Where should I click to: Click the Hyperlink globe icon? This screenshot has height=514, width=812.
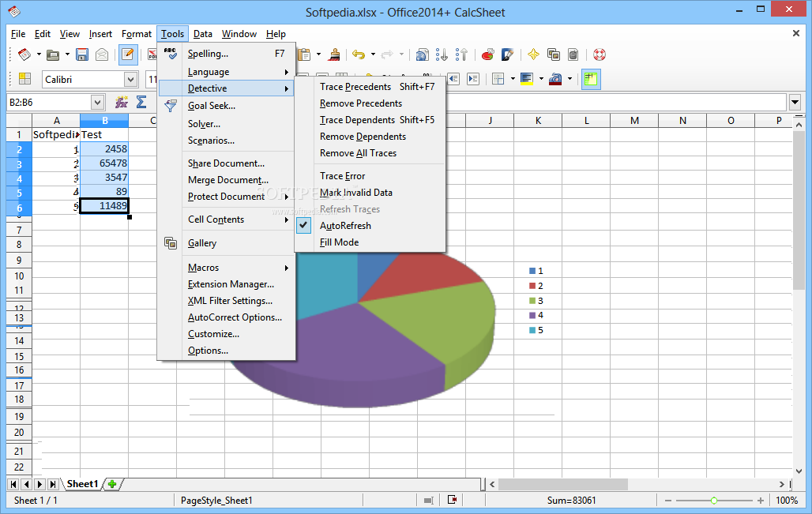(x=423, y=54)
